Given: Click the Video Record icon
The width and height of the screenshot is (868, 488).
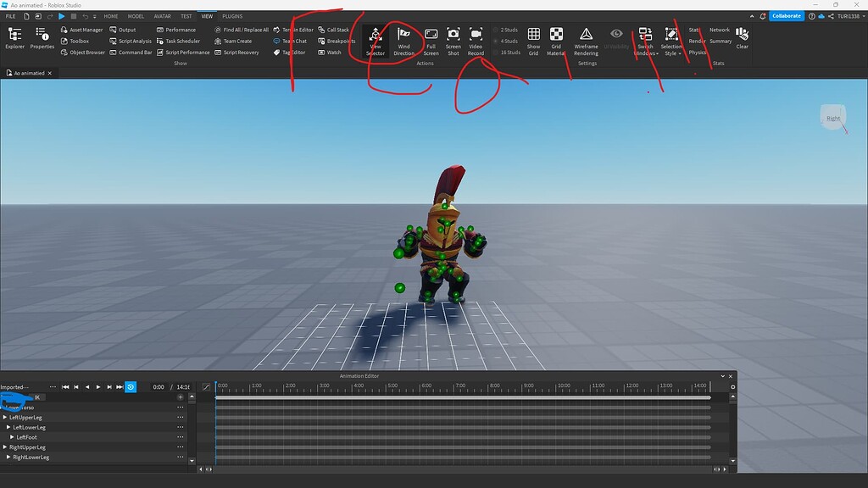Looking at the screenshot, I should click(476, 35).
